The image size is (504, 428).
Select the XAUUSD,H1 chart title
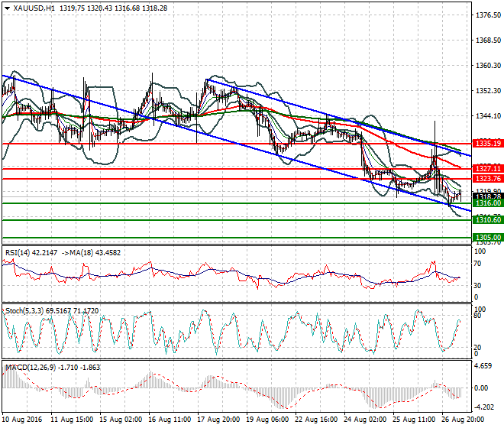coord(34,8)
